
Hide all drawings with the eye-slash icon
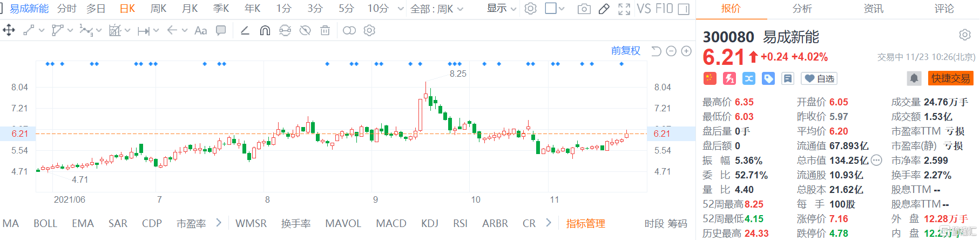pyautogui.click(x=305, y=30)
